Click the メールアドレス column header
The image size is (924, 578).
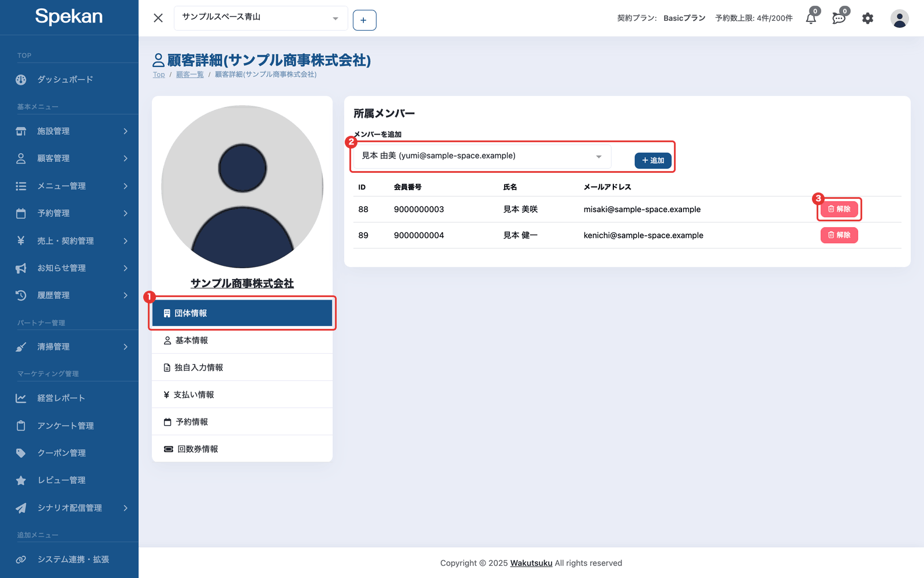pyautogui.click(x=608, y=187)
